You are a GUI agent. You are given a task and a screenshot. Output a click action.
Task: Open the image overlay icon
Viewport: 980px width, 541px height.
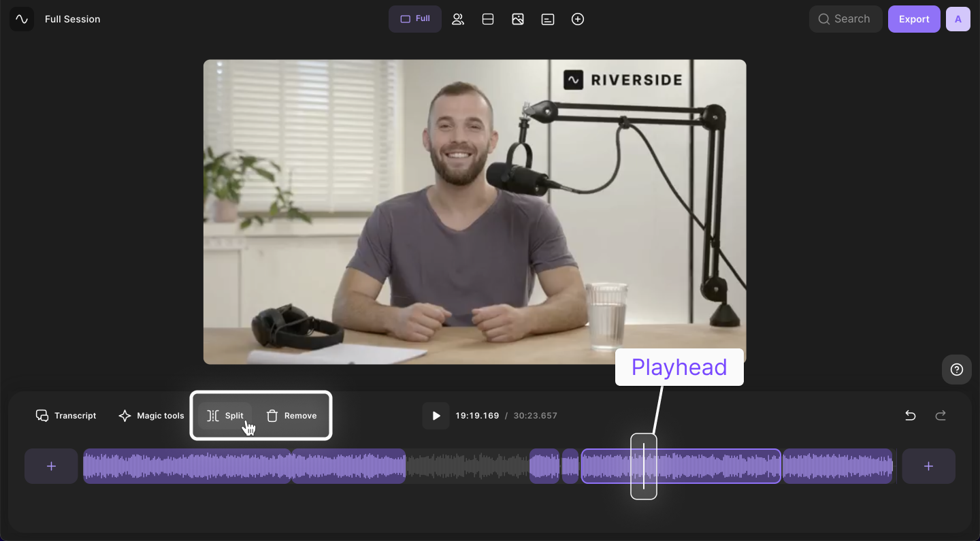tap(518, 19)
